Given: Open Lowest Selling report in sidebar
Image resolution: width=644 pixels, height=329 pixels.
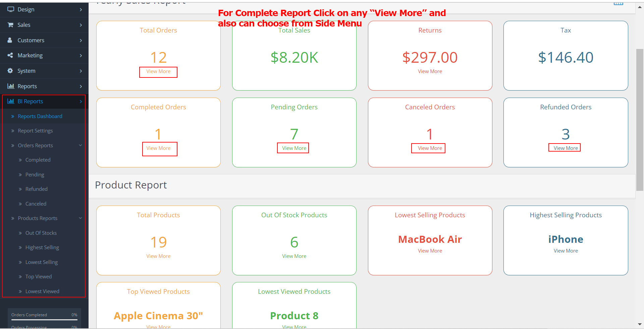Looking at the screenshot, I should 42,262.
